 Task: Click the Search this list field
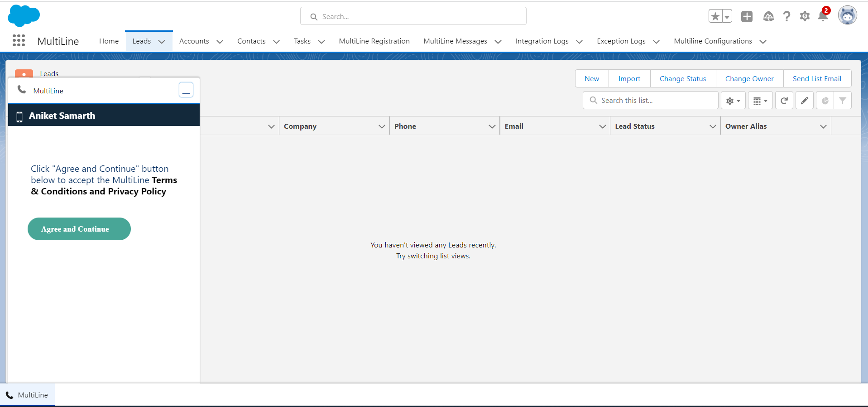(651, 100)
